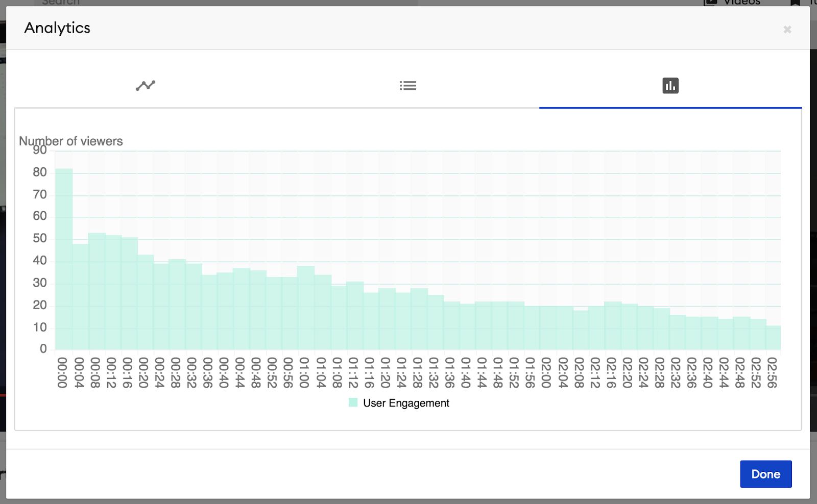Select the bar at 02:32

[677, 332]
